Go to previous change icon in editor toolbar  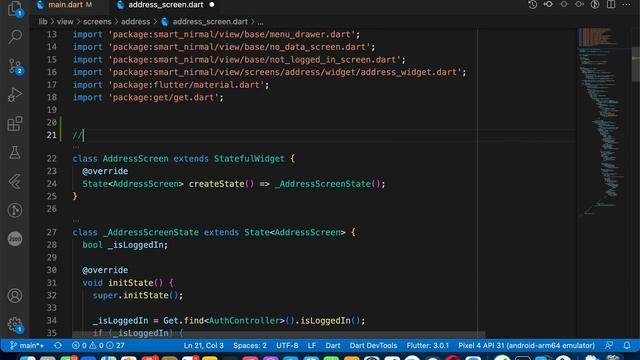(548, 4)
